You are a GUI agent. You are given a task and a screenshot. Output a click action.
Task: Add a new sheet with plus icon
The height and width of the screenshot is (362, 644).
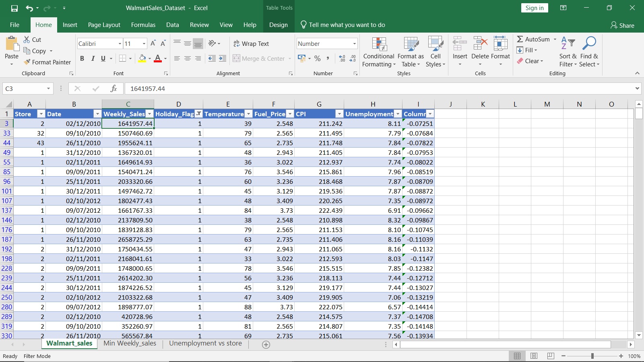pyautogui.click(x=266, y=344)
